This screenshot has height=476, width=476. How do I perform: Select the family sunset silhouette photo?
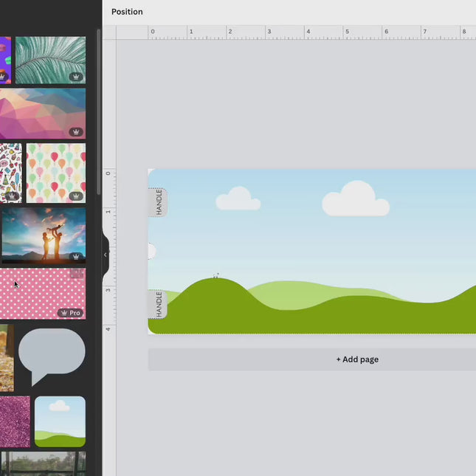(43, 235)
